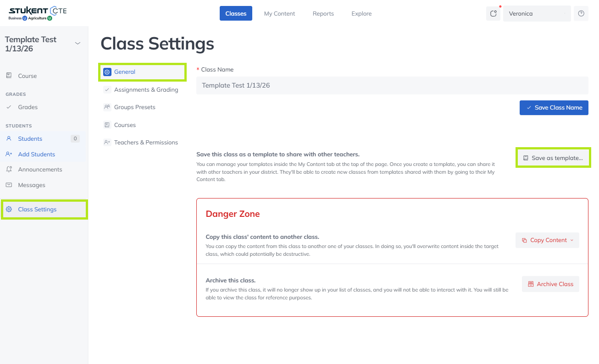Click the Course book icon in sidebar
This screenshot has width=599, height=364.
pyautogui.click(x=9, y=76)
